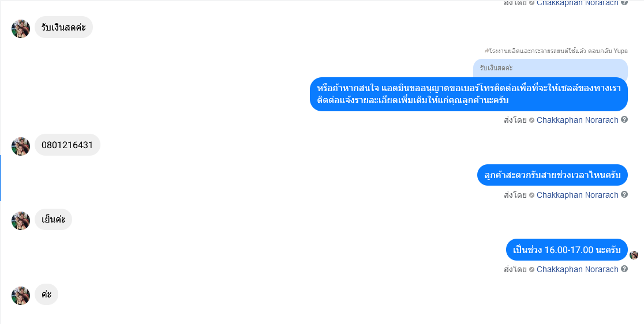Image resolution: width=644 pixels, height=324 pixels.
Task: Select the long blue แอดมินขออนุญาตขอเบอร์โทร message
Action: [x=469, y=95]
